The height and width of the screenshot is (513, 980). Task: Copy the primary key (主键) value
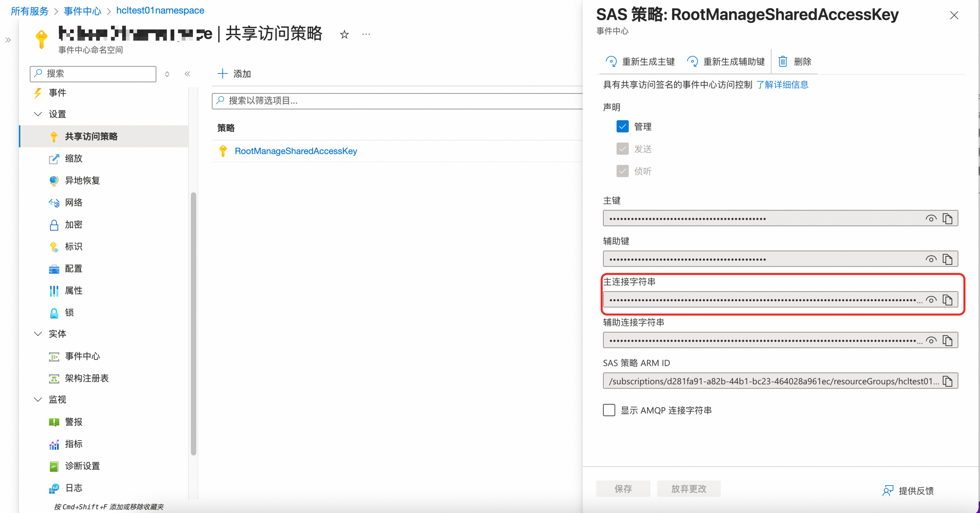(x=947, y=218)
